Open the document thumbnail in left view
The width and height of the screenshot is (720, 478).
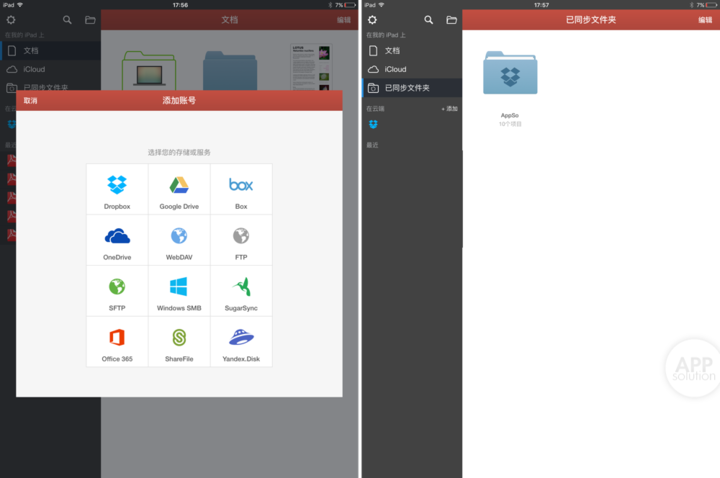click(x=311, y=67)
